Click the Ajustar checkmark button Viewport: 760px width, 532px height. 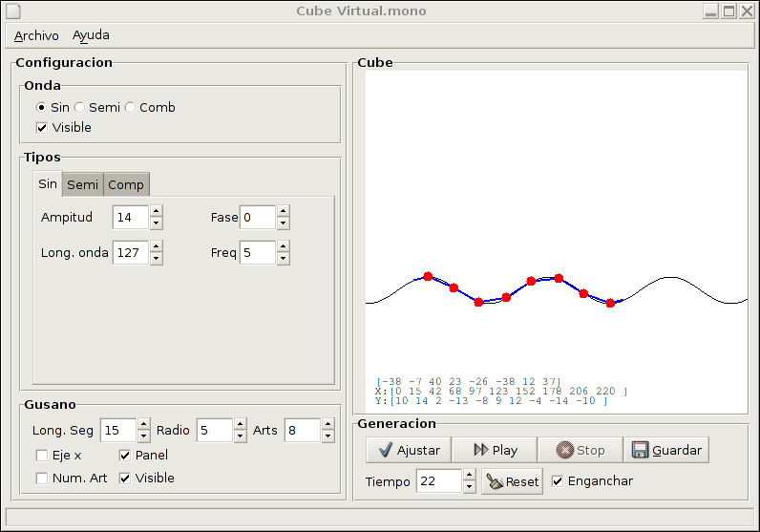(408, 450)
